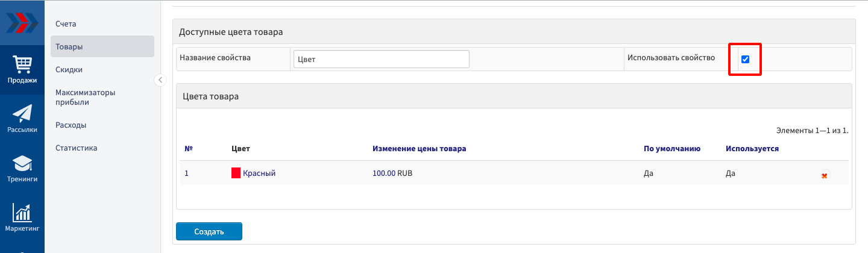868x253 pixels.
Task: Click the red color swatch
Action: [x=236, y=173]
